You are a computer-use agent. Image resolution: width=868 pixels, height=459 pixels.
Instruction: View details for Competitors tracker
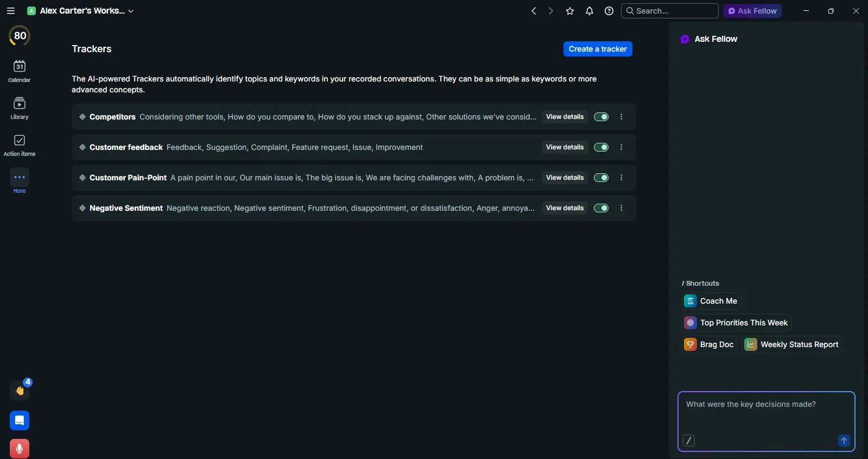pos(565,117)
